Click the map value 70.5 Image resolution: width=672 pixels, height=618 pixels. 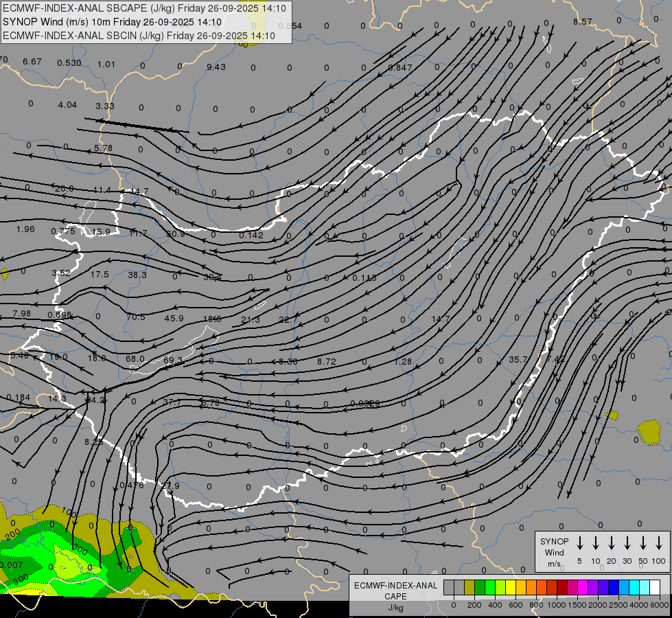click(135, 317)
